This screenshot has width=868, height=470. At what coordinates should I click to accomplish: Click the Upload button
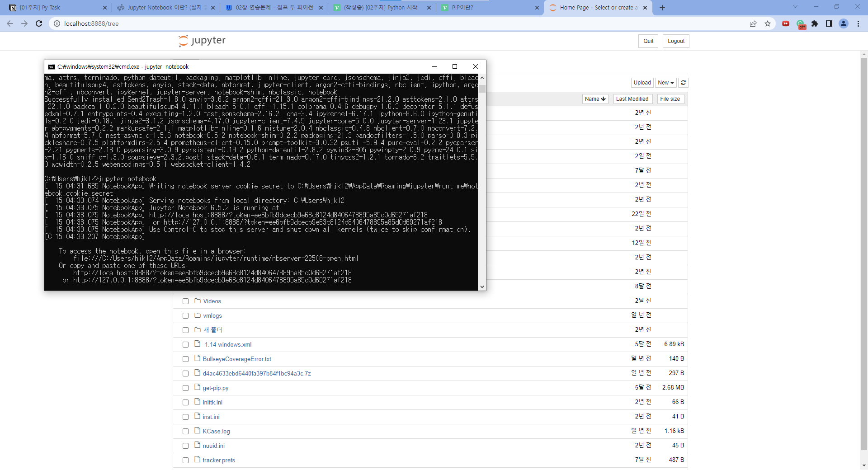coord(642,83)
